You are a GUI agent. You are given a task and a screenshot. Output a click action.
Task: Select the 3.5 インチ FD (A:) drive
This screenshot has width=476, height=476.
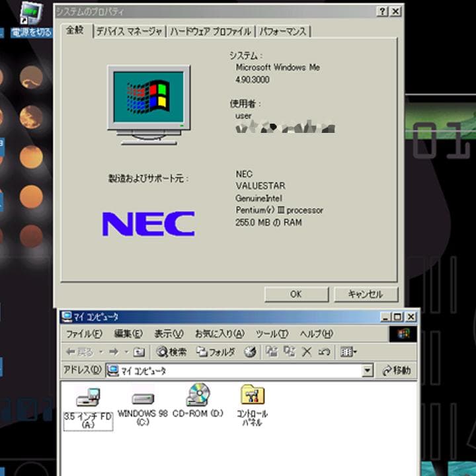(88, 409)
